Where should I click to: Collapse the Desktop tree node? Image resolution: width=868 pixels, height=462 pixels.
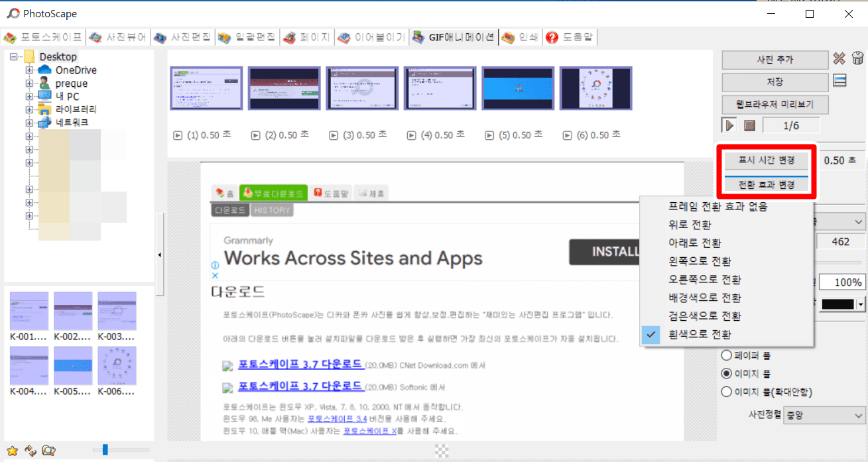(15, 57)
